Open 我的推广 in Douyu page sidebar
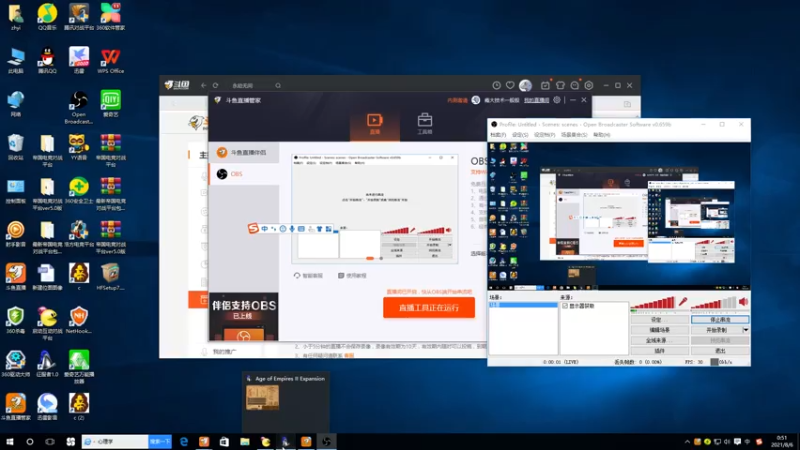The height and width of the screenshot is (450, 800). [x=224, y=352]
